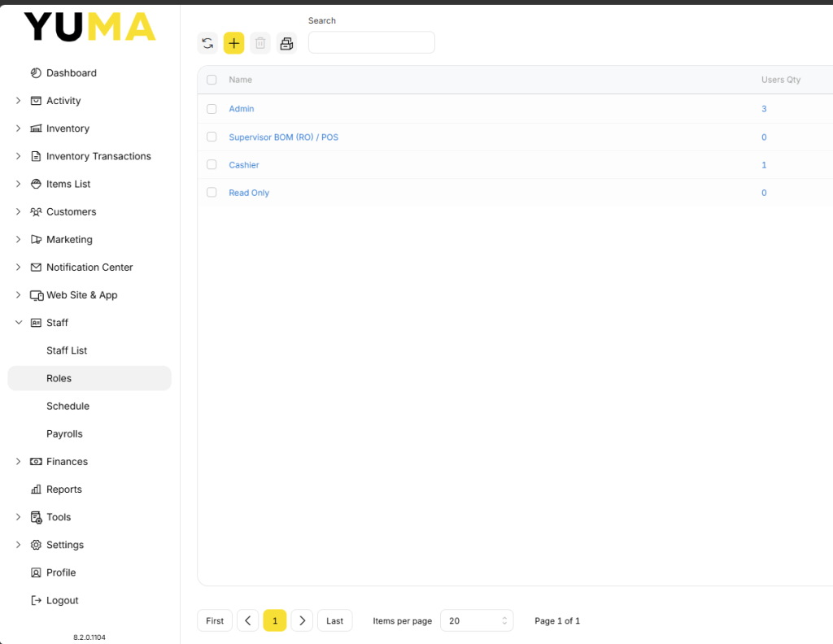The image size is (833, 644).
Task: Check the Supervisor BOM (RO) / POS checkbox
Action: [x=212, y=137]
